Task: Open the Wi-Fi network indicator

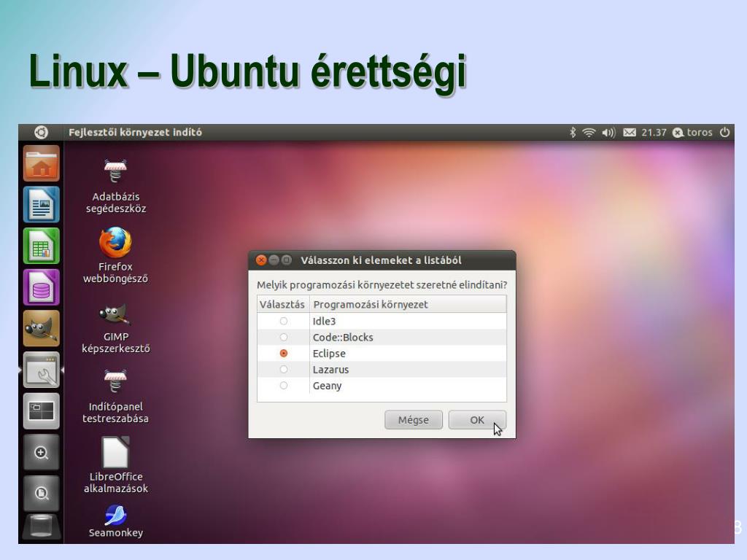Action: (589, 133)
